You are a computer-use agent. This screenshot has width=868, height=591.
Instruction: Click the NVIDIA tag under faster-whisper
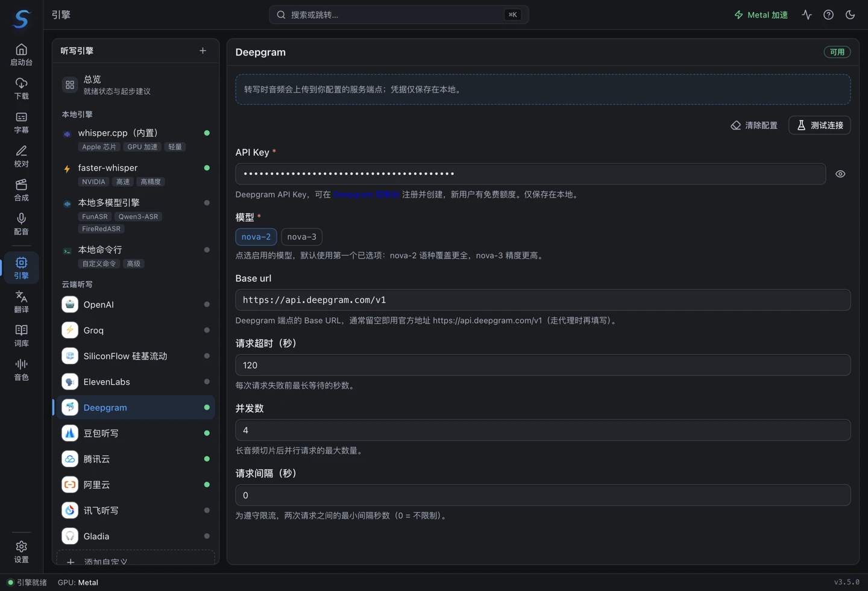(93, 182)
